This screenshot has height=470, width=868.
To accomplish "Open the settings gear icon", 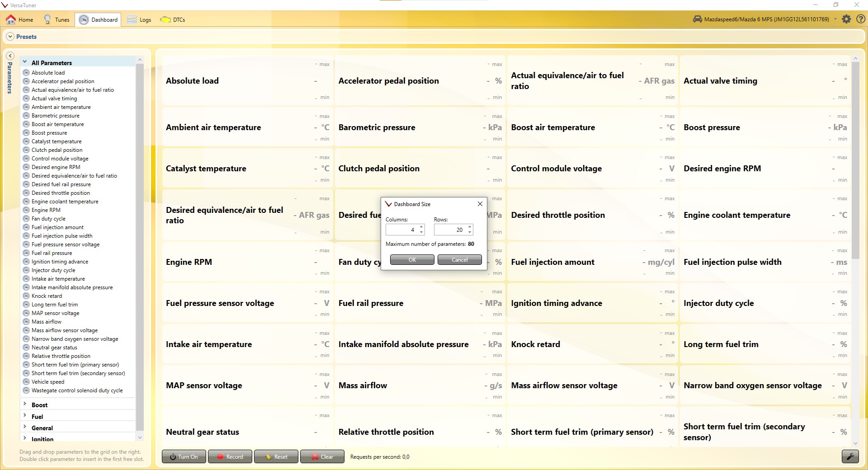I will pos(847,19).
